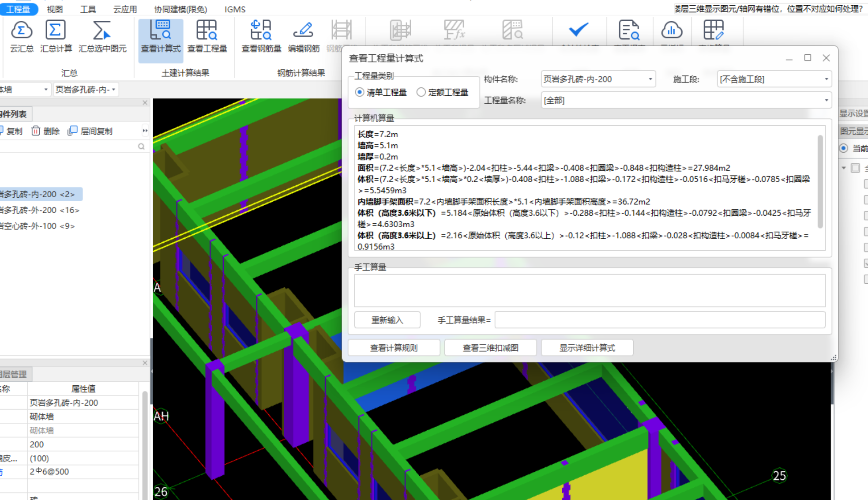Switch to the 工程量 ribbon tab
The width and height of the screenshot is (868, 500).
tap(18, 9)
